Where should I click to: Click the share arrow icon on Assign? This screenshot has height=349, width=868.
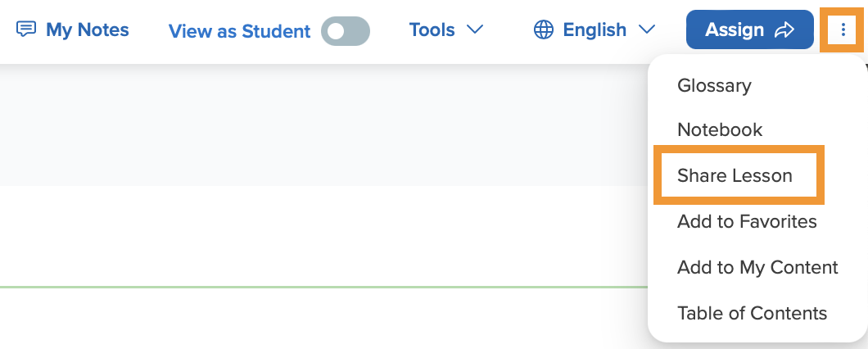tap(784, 30)
